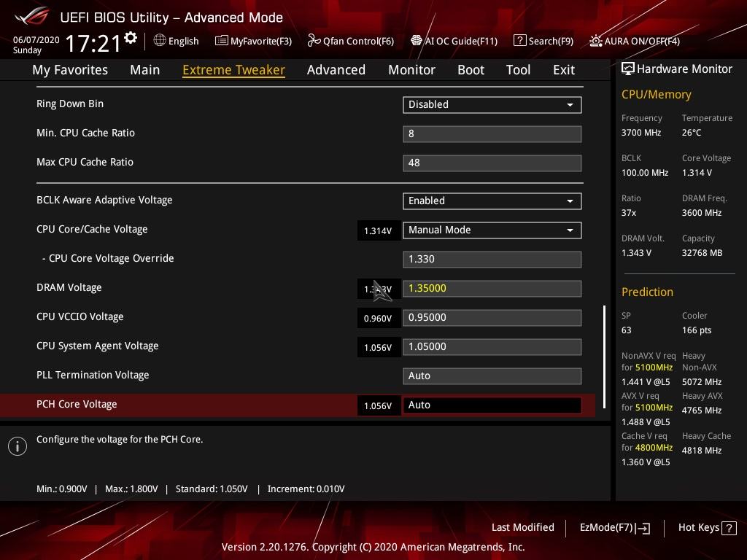Image resolution: width=747 pixels, height=560 pixels.
Task: Click PLL Termination Voltage Auto field
Action: coord(492,376)
